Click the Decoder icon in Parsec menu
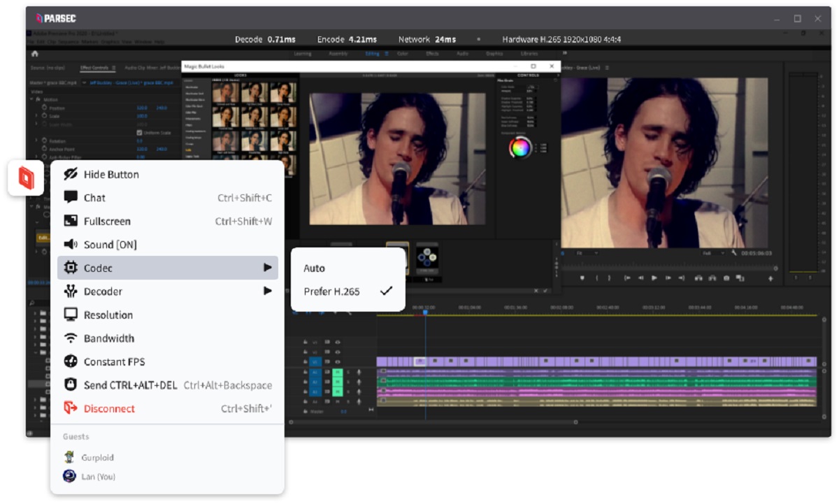The image size is (839, 504). tap(71, 291)
